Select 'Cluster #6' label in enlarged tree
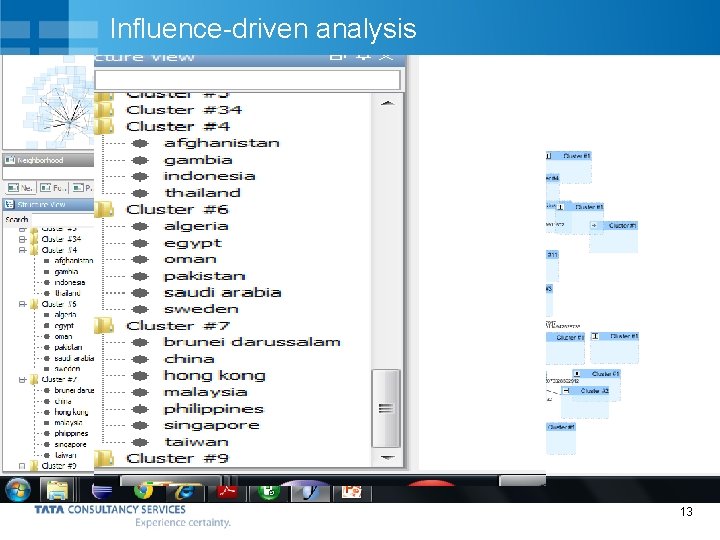The width and height of the screenshot is (720, 540). pos(177,209)
